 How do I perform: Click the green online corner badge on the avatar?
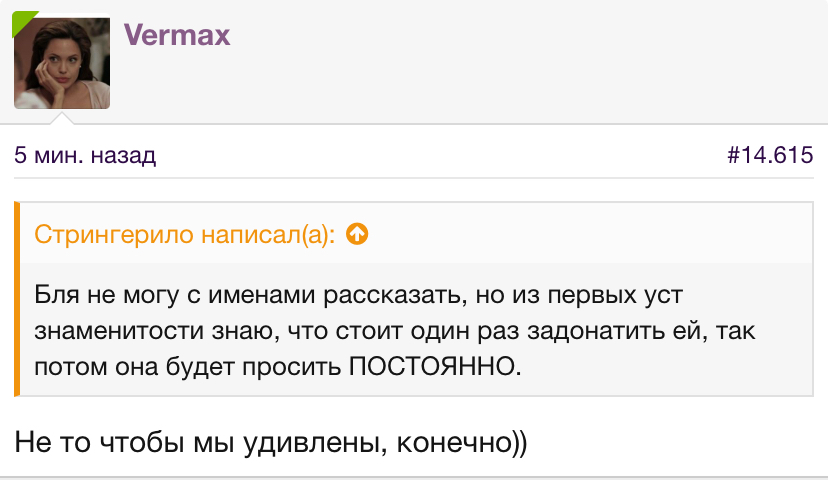pos(20,19)
